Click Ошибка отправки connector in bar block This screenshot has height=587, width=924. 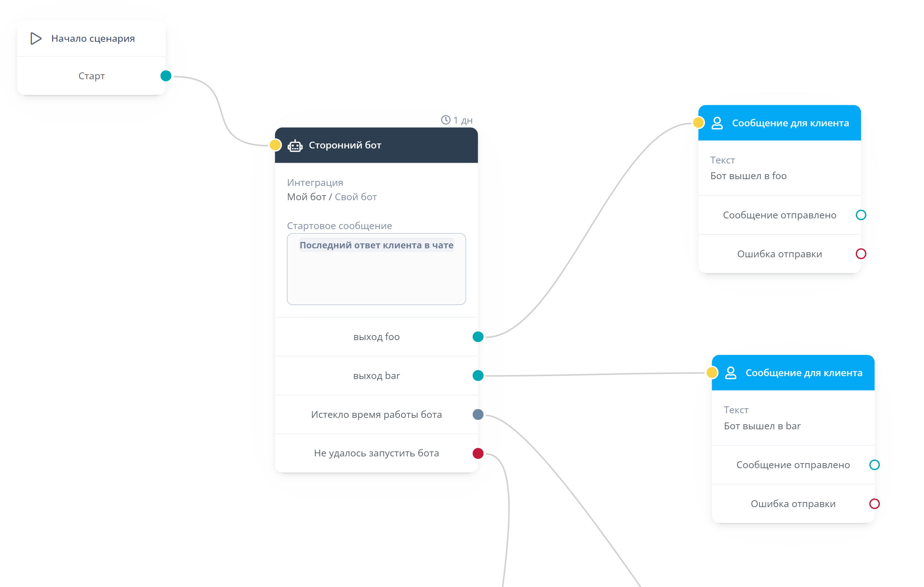point(874,504)
